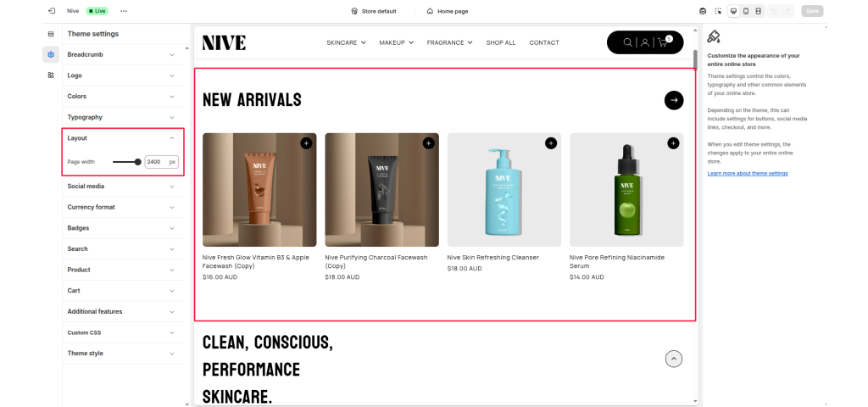Expand the Typography settings section
Viewport: 868px width, 407px height.
(120, 117)
